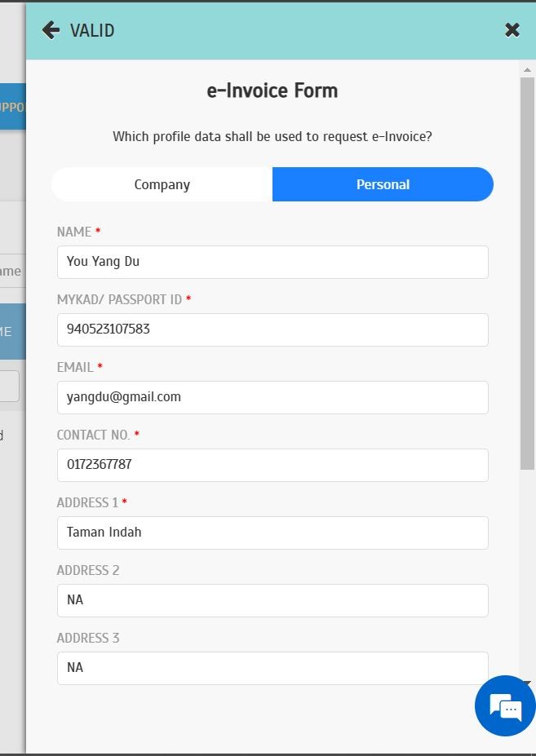Click the Address 1 field
Viewport: 536px width, 756px height.
pos(272,533)
